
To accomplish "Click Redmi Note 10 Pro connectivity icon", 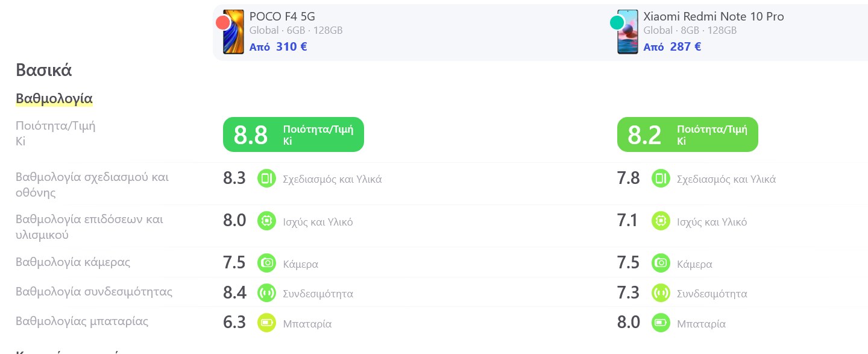I will (x=661, y=293).
